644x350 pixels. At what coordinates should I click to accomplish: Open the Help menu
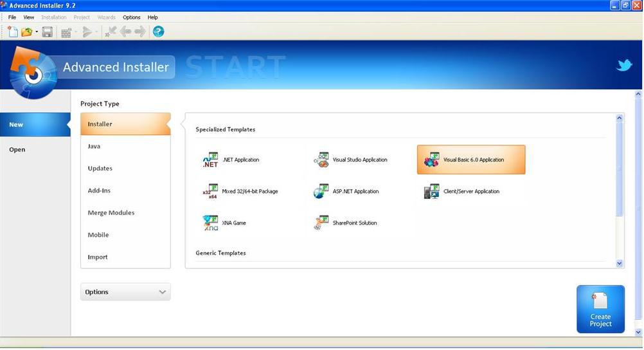(152, 17)
